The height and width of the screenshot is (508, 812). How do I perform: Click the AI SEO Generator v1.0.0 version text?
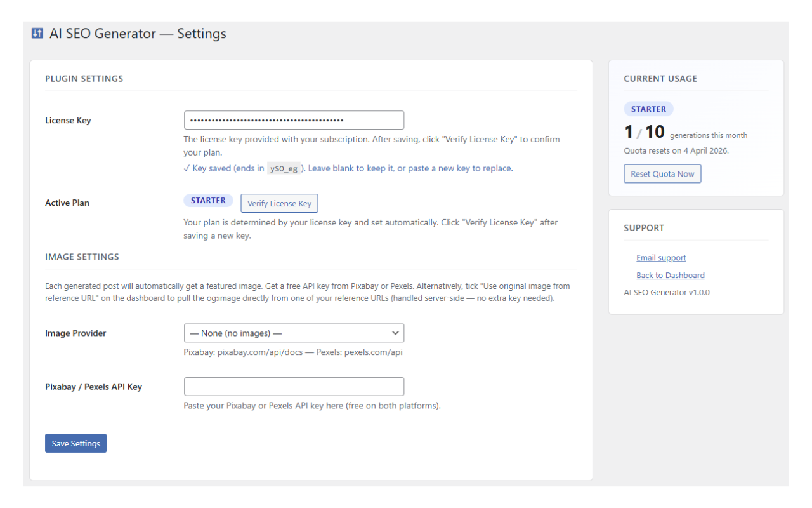click(x=667, y=292)
